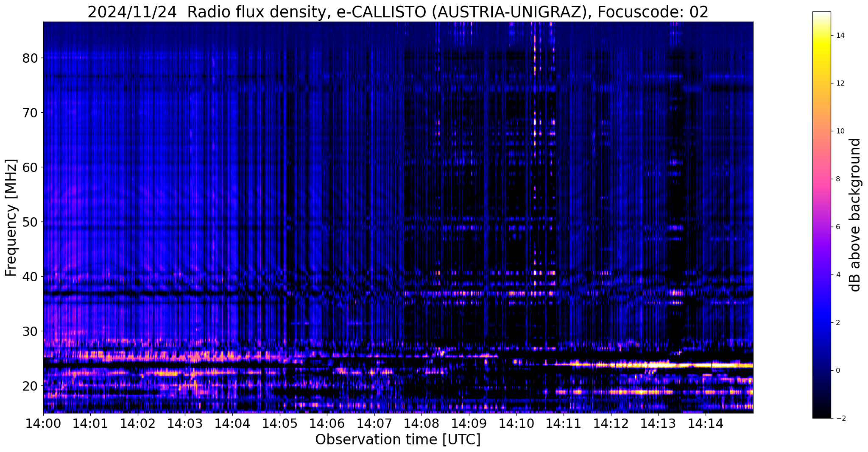Click the 14:00 time tick label
868x452 pixels.
(x=43, y=423)
